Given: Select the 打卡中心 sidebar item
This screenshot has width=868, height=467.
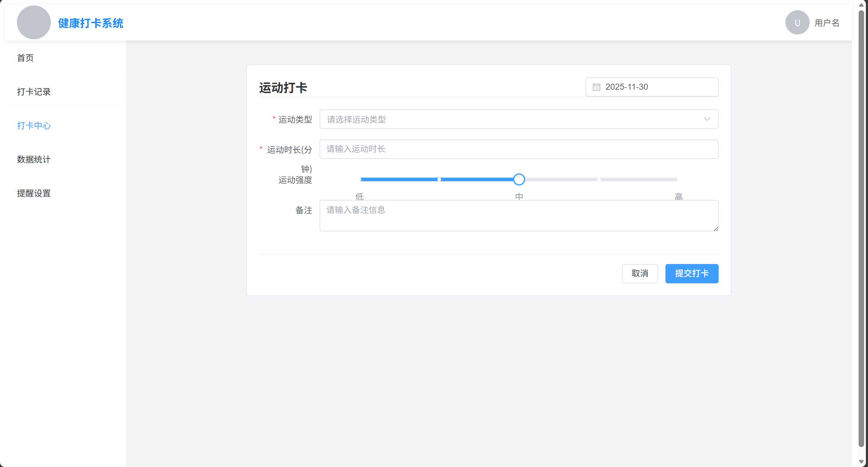Looking at the screenshot, I should click(x=34, y=126).
